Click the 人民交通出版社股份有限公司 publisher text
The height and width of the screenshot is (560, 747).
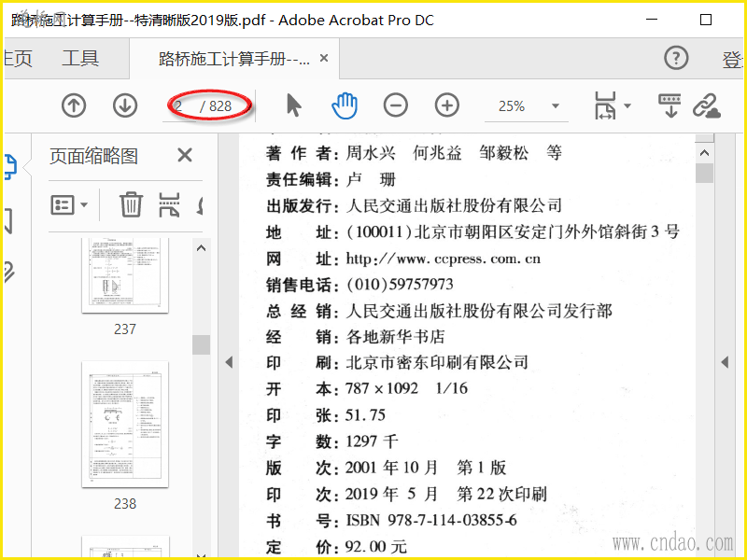tap(453, 205)
